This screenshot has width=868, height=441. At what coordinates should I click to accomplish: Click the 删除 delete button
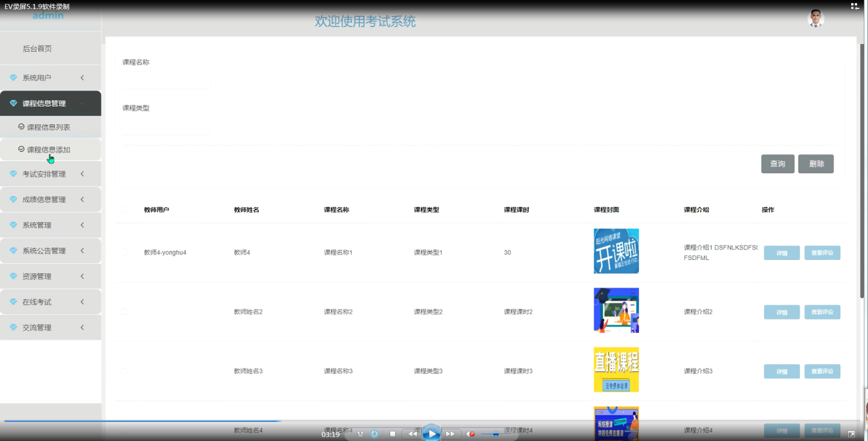(816, 164)
